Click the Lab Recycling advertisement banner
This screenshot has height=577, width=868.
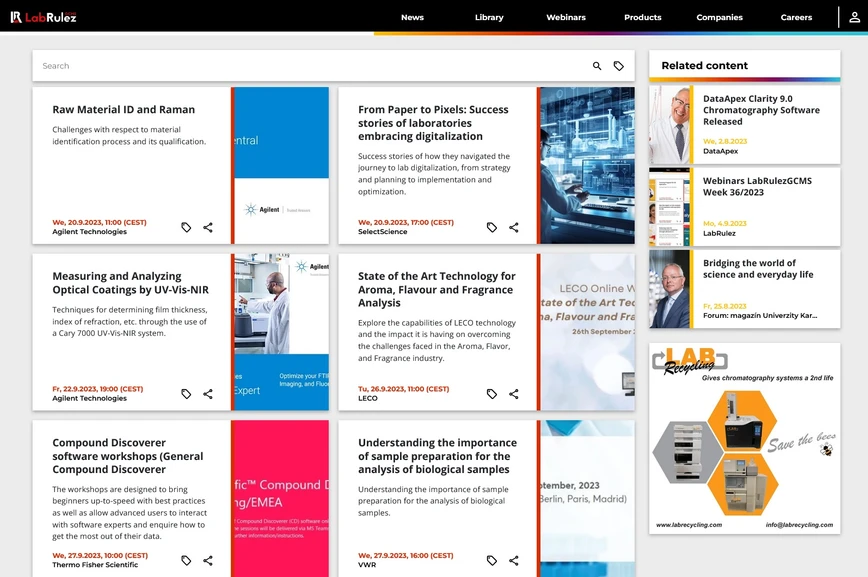click(x=745, y=439)
